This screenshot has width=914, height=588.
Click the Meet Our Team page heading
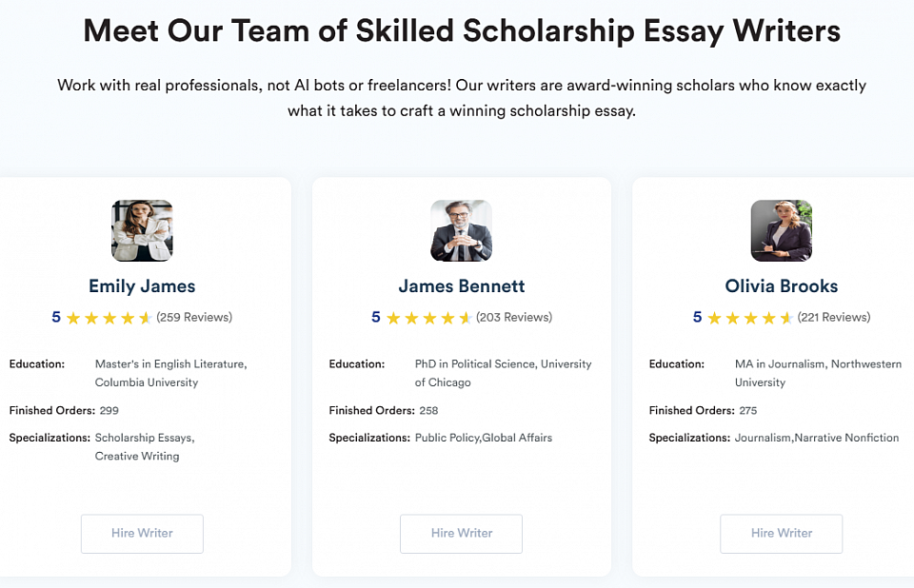click(x=462, y=31)
